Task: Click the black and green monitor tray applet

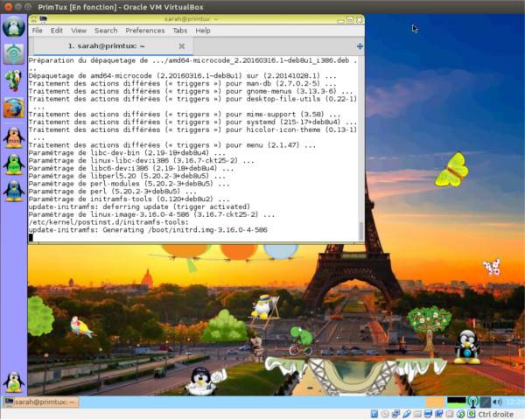Action: point(457,402)
